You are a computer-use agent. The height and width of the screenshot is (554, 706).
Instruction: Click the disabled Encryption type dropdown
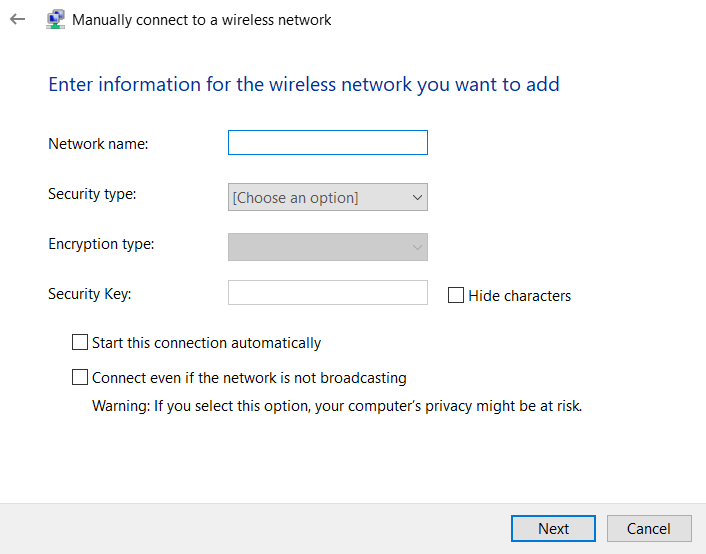[328, 247]
